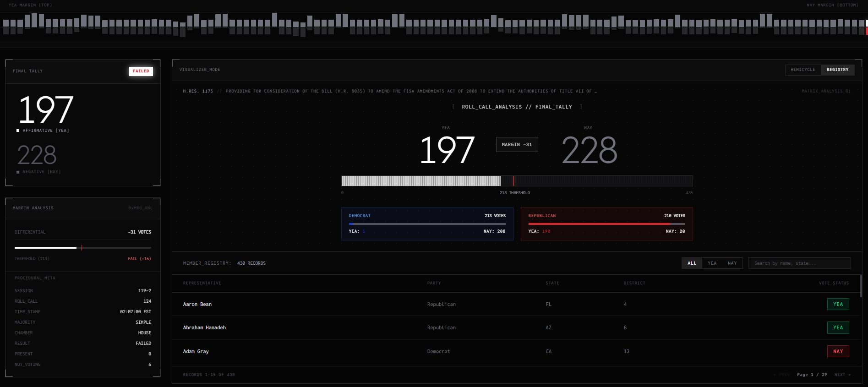Image resolution: width=868 pixels, height=387 pixels.
Task: Open the Aaron Bean row
Action: [x=516, y=304]
